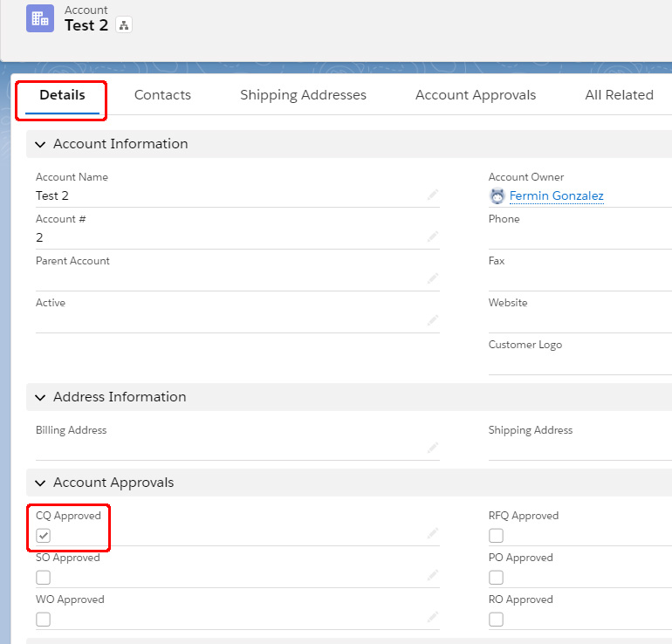Click the Account Name value Test 2
The image size is (672, 644).
[x=52, y=195]
